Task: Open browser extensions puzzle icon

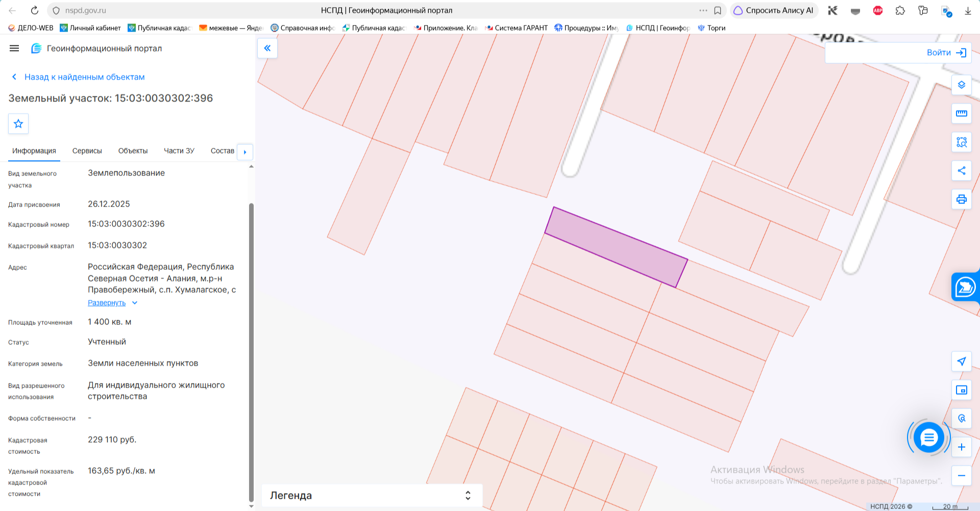Action: 900,10
